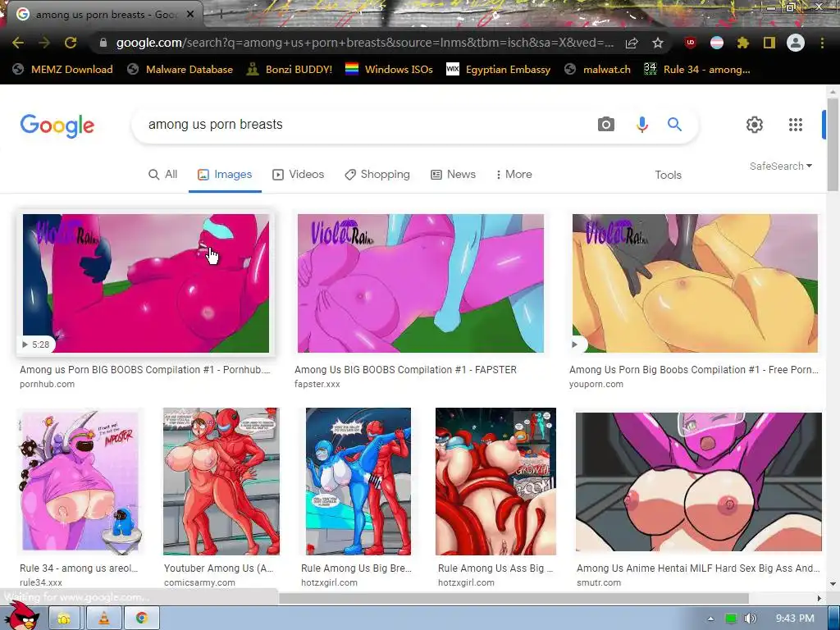Open the Rule 34 bookmark in bookmarks bar
The width and height of the screenshot is (840, 630).
697,69
